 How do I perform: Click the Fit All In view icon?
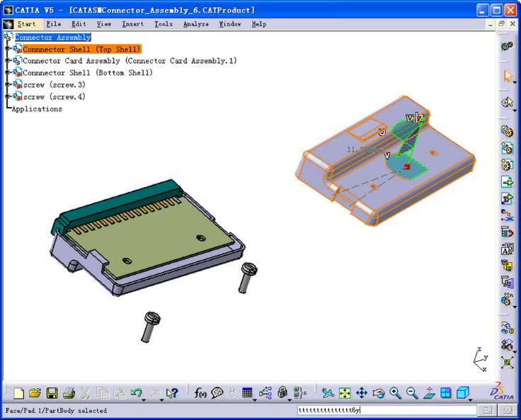[345, 393]
